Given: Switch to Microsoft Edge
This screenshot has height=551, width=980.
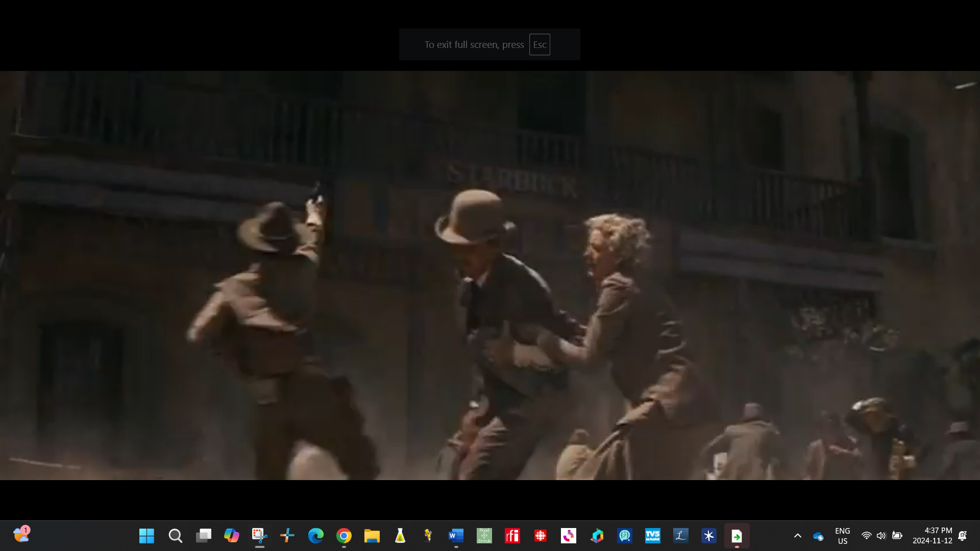Looking at the screenshot, I should pos(315,536).
